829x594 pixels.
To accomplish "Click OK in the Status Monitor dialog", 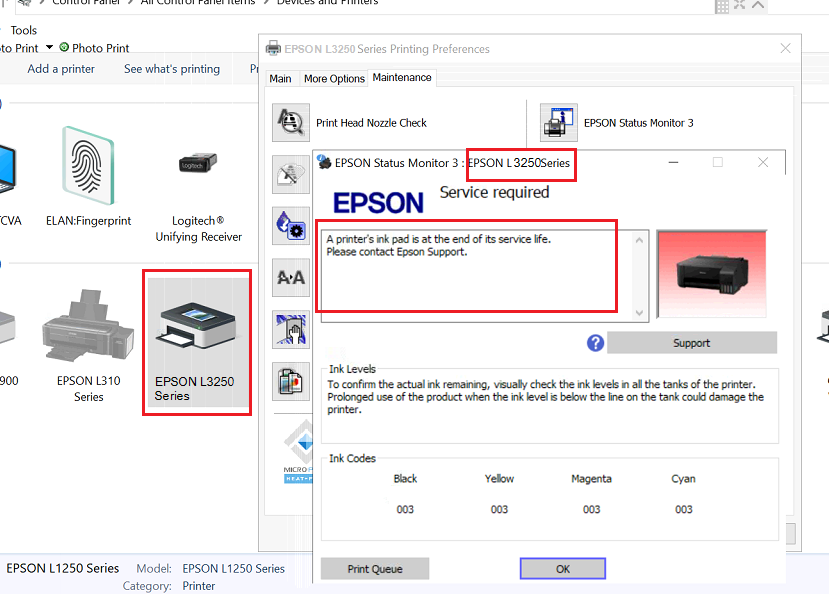I will click(x=562, y=569).
